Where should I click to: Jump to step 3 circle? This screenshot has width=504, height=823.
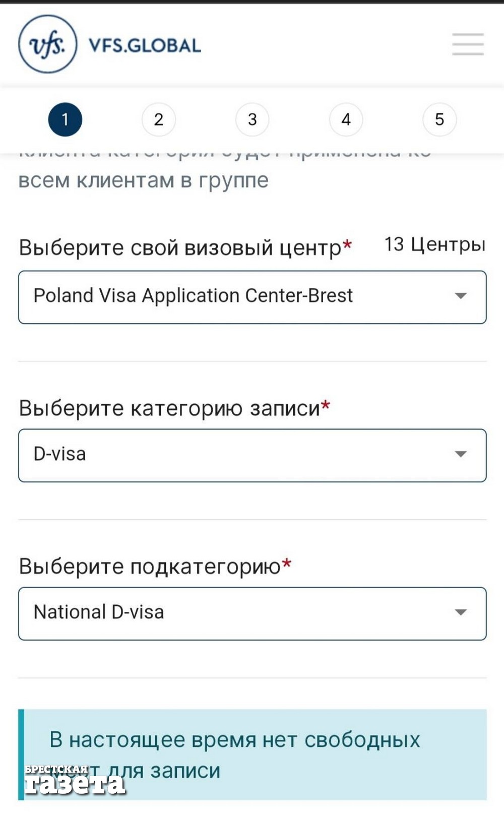coord(253,119)
